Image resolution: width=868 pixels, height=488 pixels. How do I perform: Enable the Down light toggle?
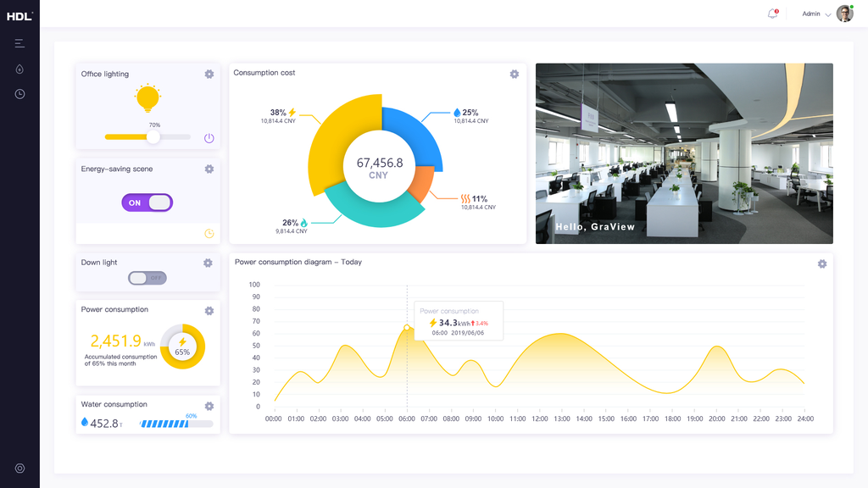(x=147, y=278)
